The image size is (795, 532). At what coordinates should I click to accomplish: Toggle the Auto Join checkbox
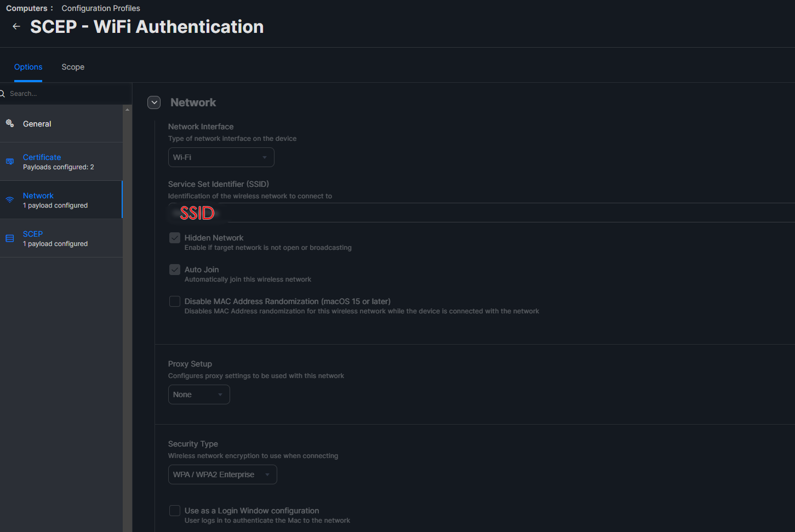pos(175,270)
